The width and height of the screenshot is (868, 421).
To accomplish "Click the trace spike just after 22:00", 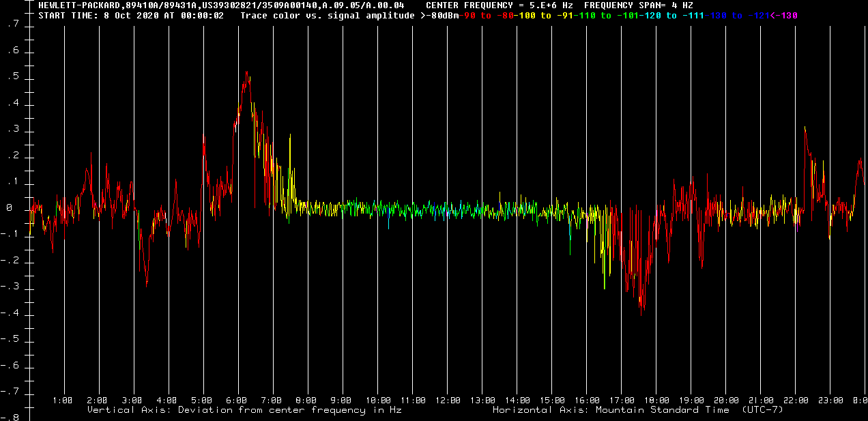I will point(805,128).
